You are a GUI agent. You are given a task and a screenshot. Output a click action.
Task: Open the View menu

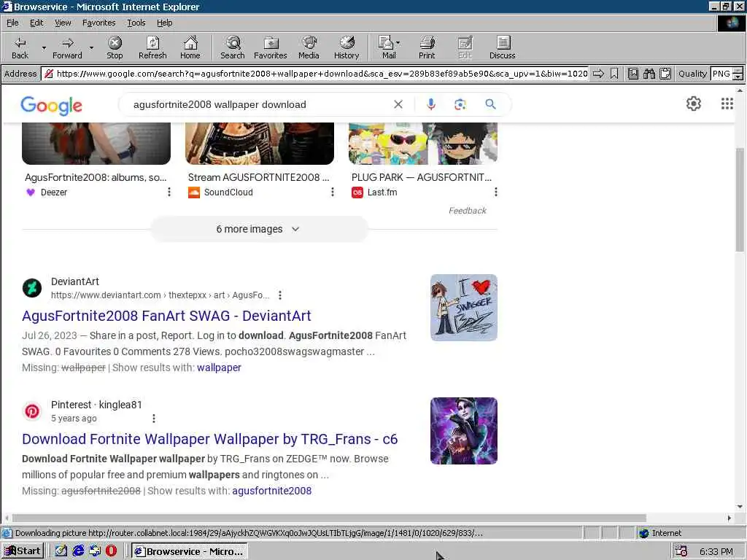[63, 23]
